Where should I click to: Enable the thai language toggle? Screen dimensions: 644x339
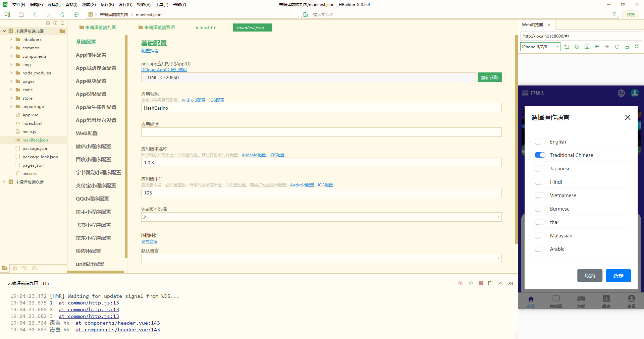[540, 222]
